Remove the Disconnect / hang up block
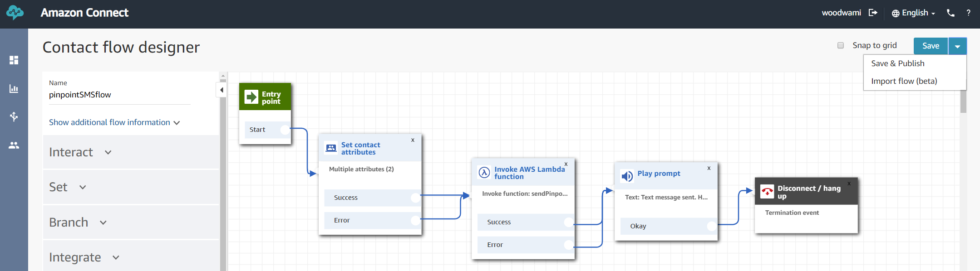The width and height of the screenshot is (980, 271). (x=849, y=184)
